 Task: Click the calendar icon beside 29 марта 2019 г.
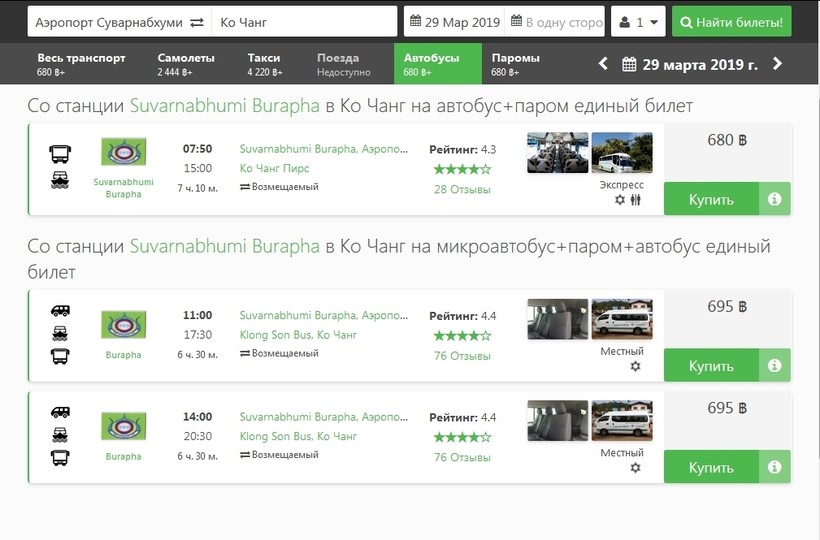(630, 65)
